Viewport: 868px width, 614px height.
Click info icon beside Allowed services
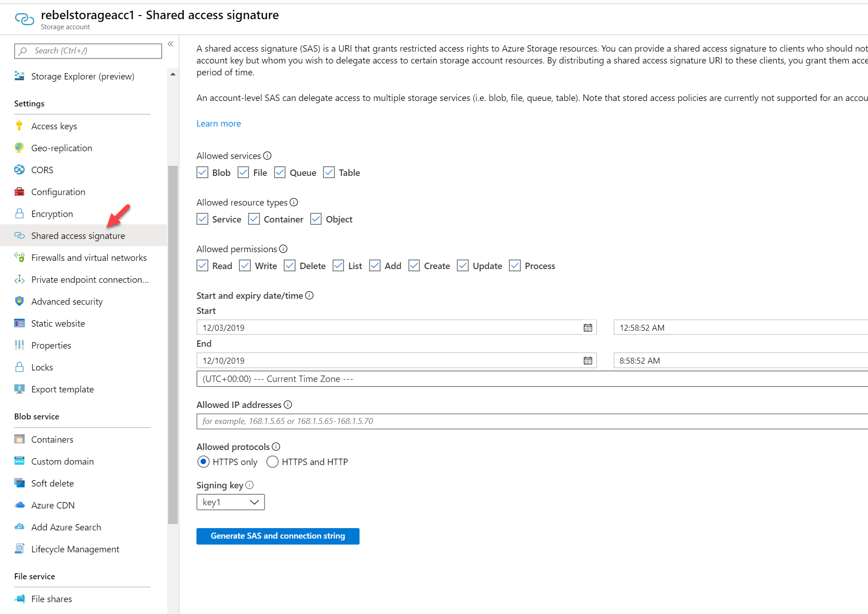(267, 156)
